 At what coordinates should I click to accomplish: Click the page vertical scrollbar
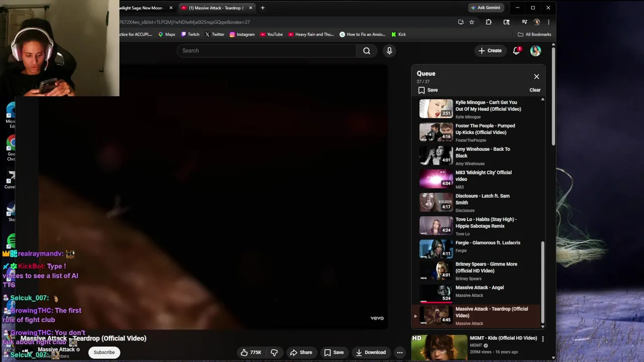[x=553, y=96]
